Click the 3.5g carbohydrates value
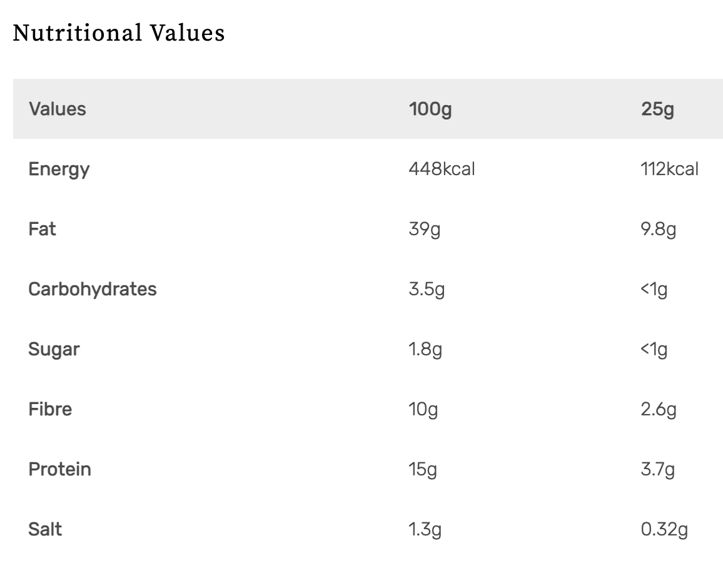This screenshot has height=588, width=723. (427, 289)
